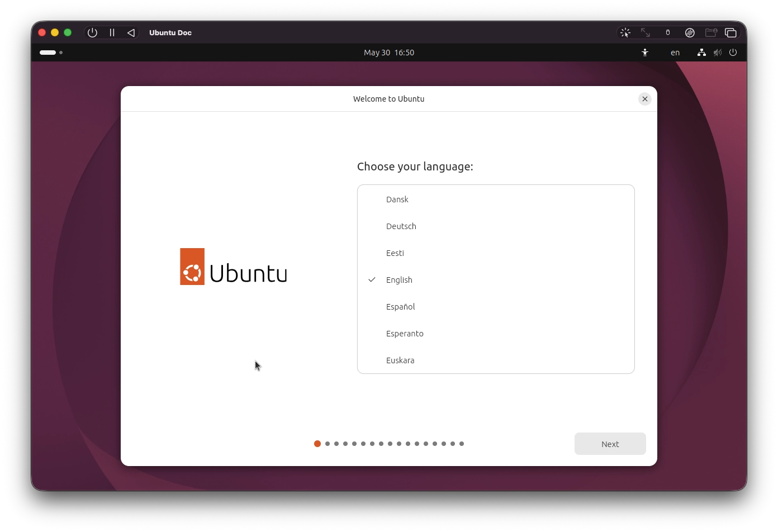Pause the Ubuntu Doc virtual machine
The height and width of the screenshot is (532, 778).
[112, 32]
